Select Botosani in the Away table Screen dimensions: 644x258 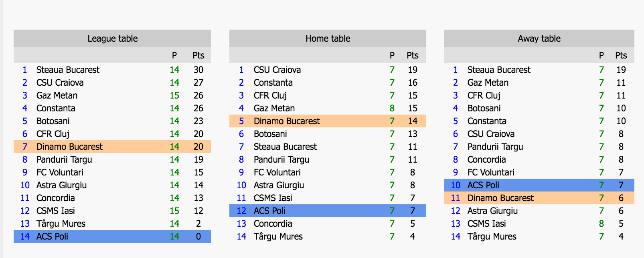coord(484,108)
